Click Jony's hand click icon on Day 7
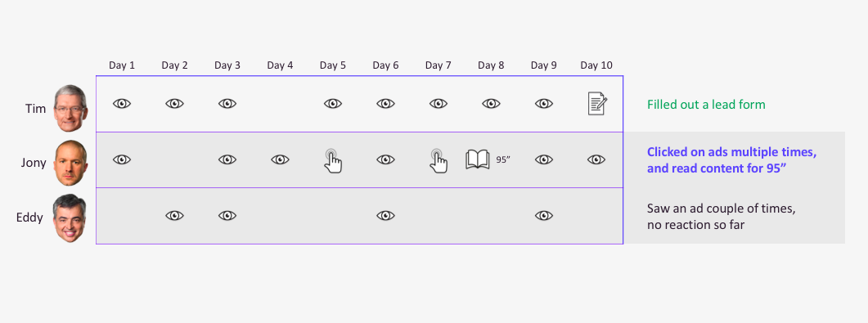The image size is (868, 323). pyautogui.click(x=438, y=161)
